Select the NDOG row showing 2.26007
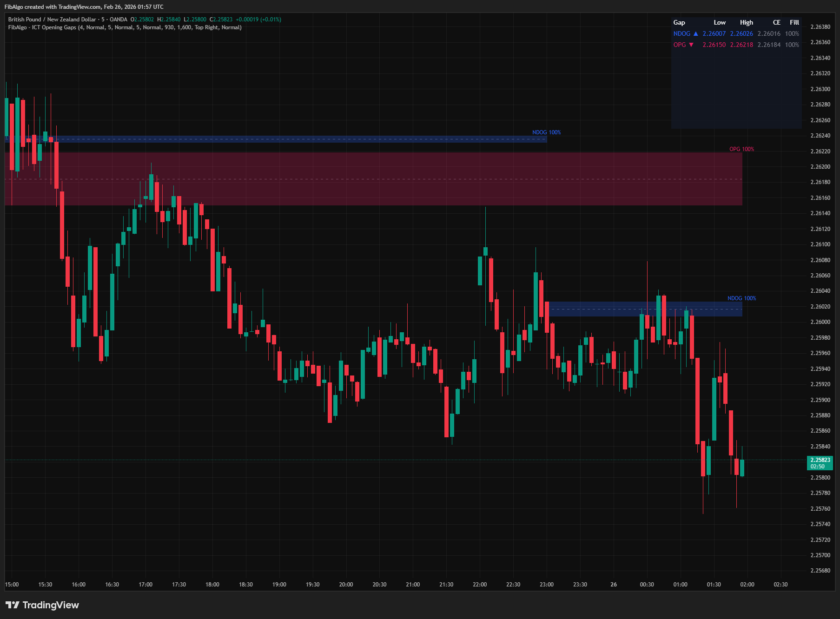The image size is (840, 619). click(714, 33)
